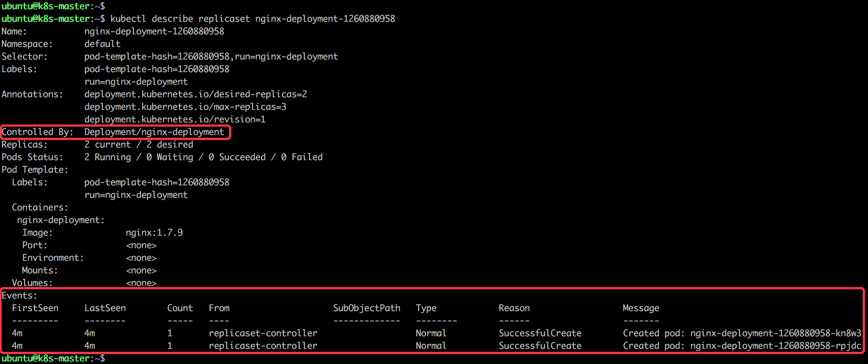Click the SubObjectPath column header
This screenshot has height=364, width=868.
click(x=367, y=308)
